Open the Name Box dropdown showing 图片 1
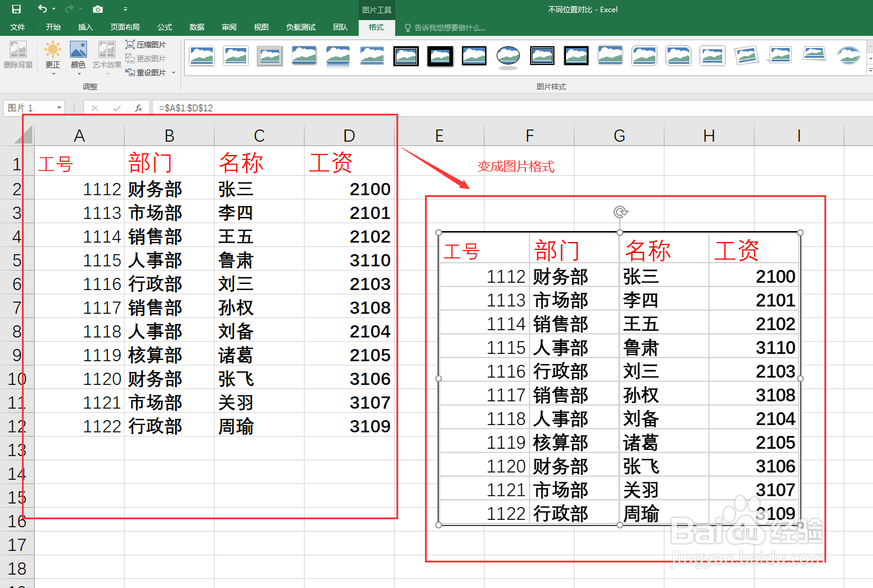 click(59, 108)
